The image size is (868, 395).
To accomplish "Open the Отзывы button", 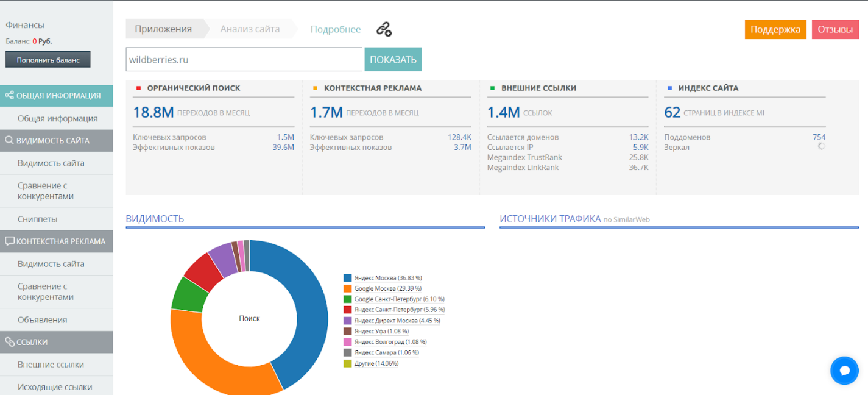I will point(835,29).
